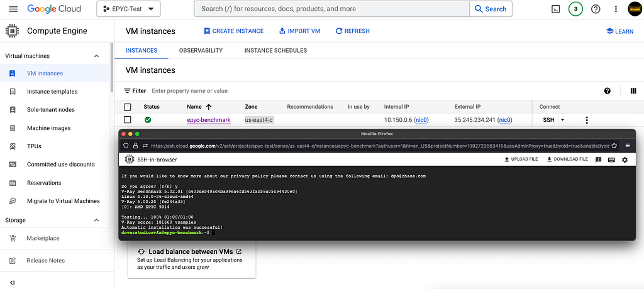Click the SSH connect button

click(x=548, y=120)
